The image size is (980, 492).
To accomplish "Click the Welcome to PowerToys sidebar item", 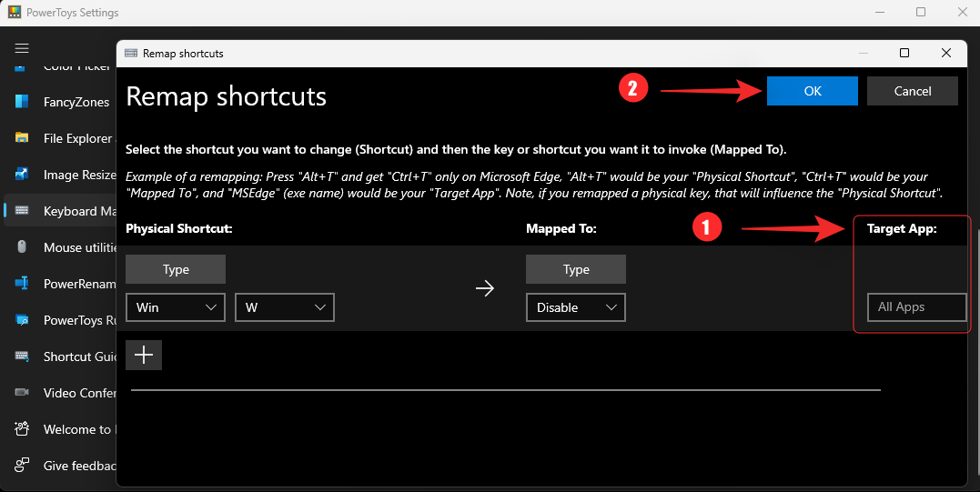I will coord(76,429).
